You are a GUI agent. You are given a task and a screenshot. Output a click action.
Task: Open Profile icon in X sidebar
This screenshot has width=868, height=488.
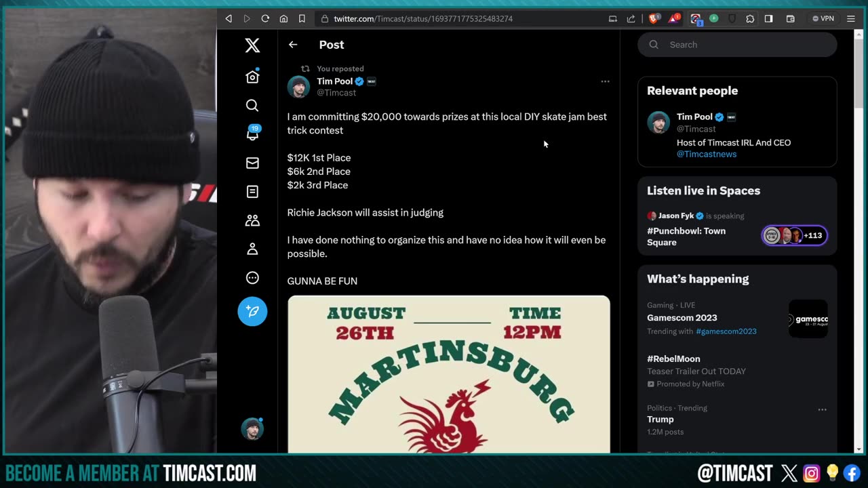(x=252, y=249)
